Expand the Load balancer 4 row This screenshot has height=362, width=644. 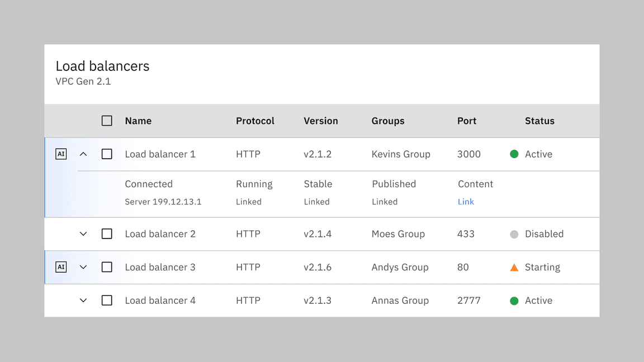tap(83, 301)
